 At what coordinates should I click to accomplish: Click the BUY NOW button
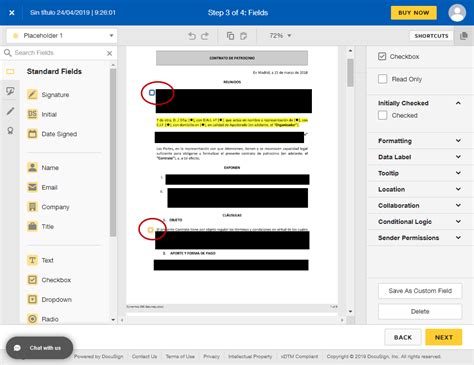413,13
